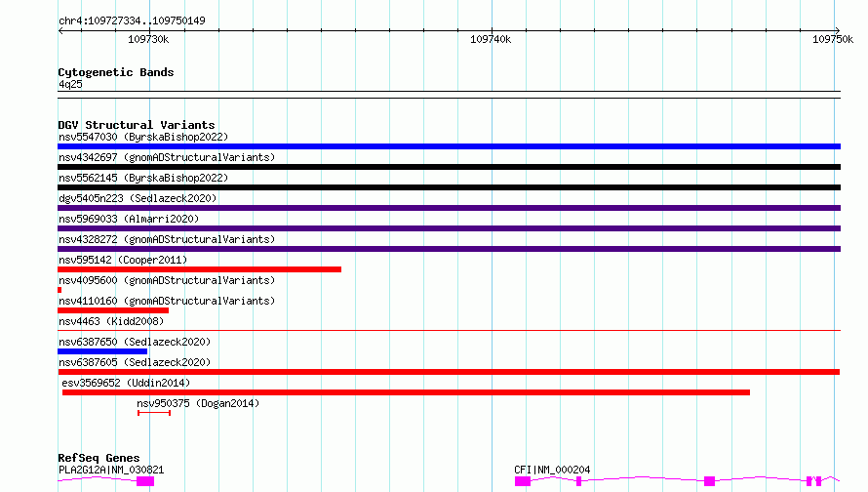
Task: Click the nsv4463 (Kidd2008) label
Action: coord(111,321)
